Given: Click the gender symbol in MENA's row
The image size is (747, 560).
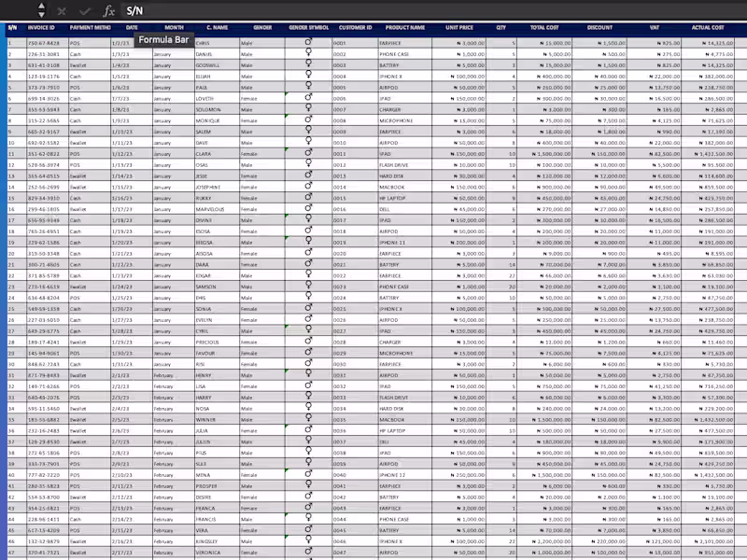Looking at the screenshot, I should click(309, 474).
